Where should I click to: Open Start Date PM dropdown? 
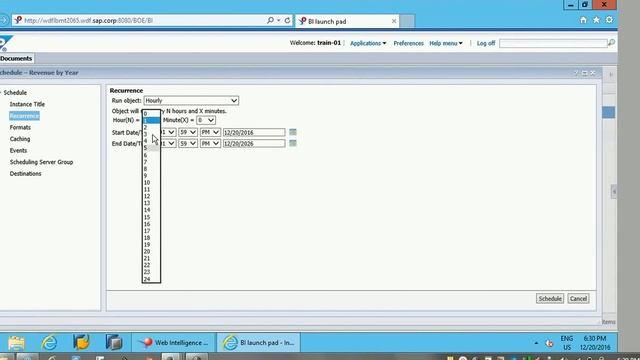coord(210,132)
